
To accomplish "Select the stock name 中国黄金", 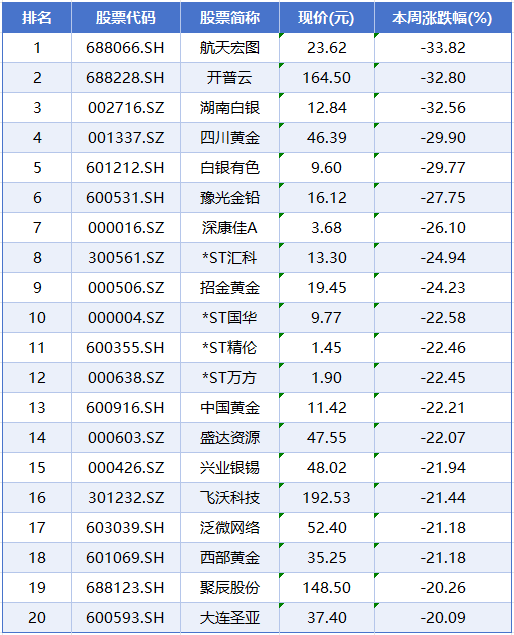I will point(230,407).
